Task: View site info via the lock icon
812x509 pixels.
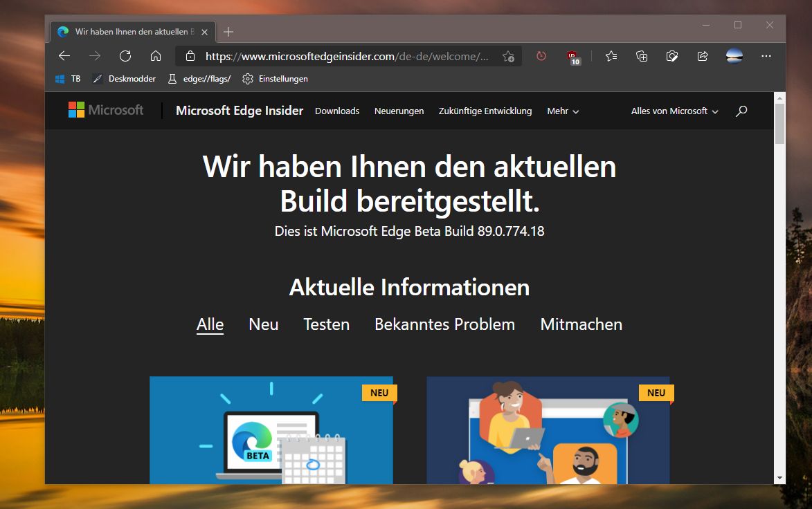Action: (190, 56)
